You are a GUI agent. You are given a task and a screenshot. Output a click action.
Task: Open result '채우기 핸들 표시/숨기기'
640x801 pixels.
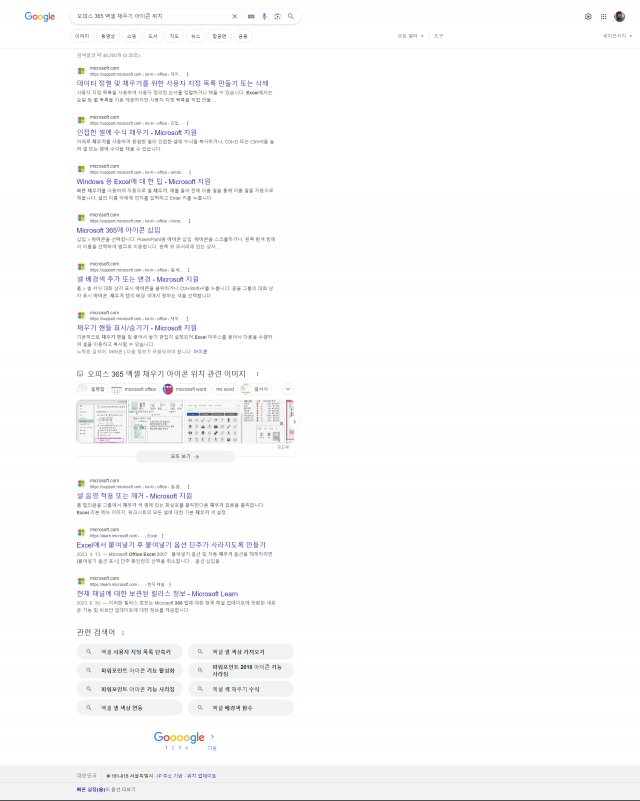tap(136, 328)
